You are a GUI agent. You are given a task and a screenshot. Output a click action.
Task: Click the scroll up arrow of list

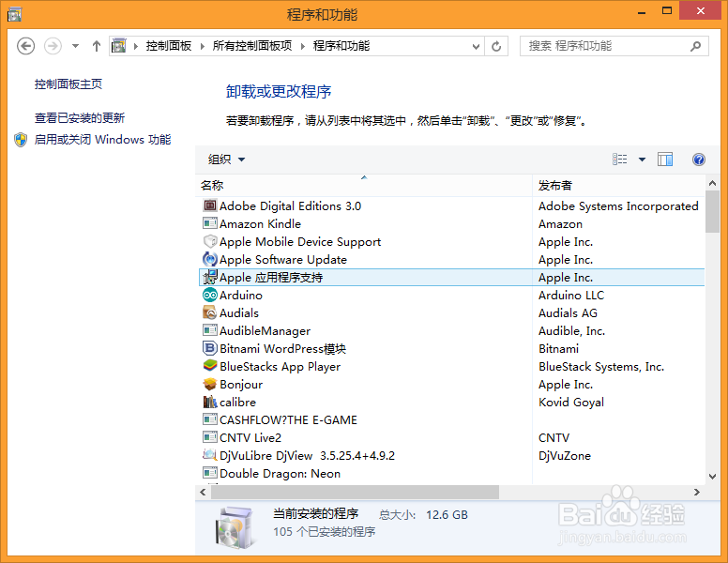(x=712, y=183)
